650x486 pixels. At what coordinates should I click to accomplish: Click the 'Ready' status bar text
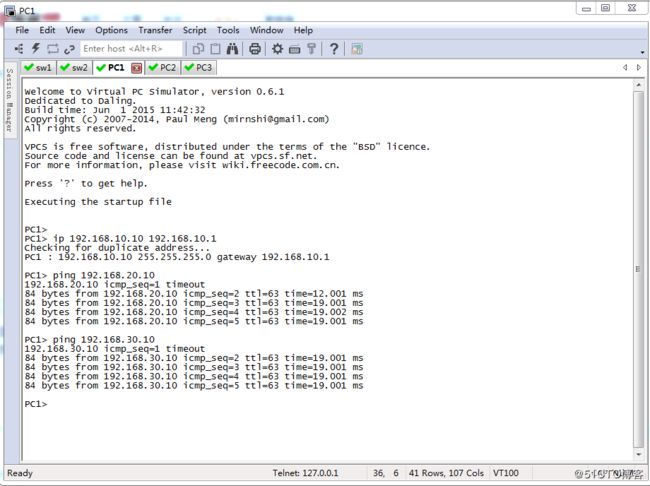[20, 473]
